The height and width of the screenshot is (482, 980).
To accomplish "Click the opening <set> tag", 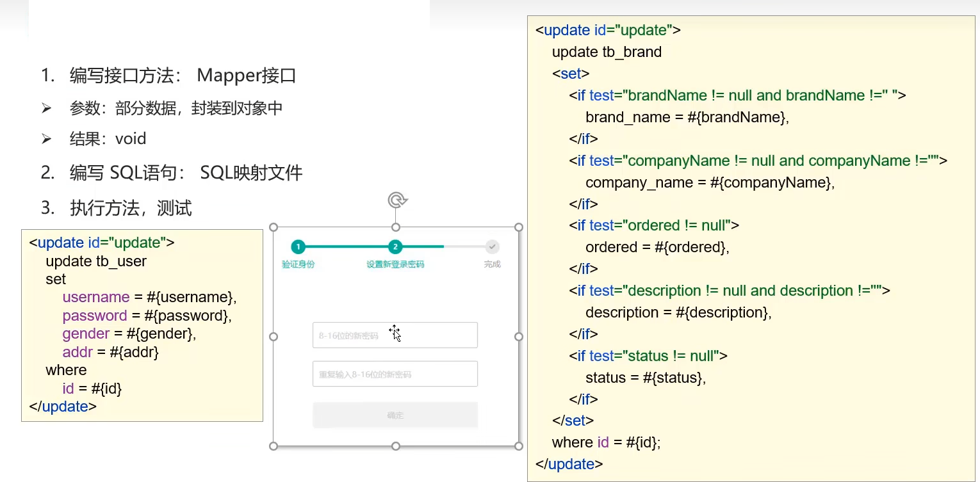I will tap(571, 74).
